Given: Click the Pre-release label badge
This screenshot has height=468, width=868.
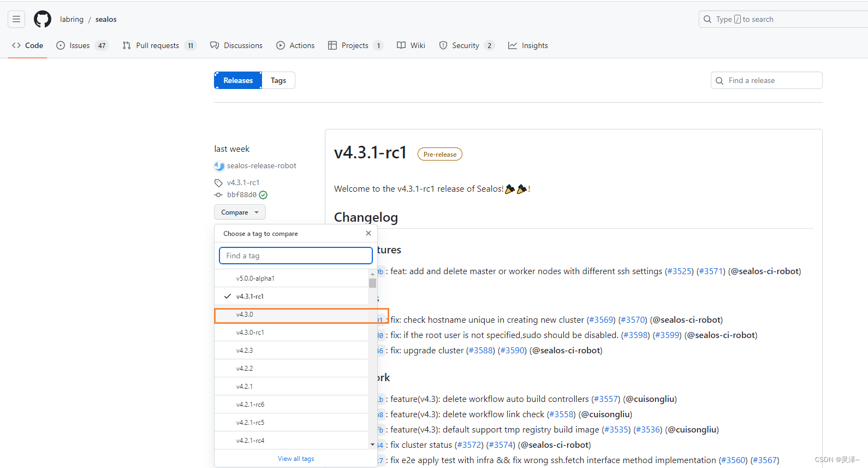Looking at the screenshot, I should [x=440, y=155].
